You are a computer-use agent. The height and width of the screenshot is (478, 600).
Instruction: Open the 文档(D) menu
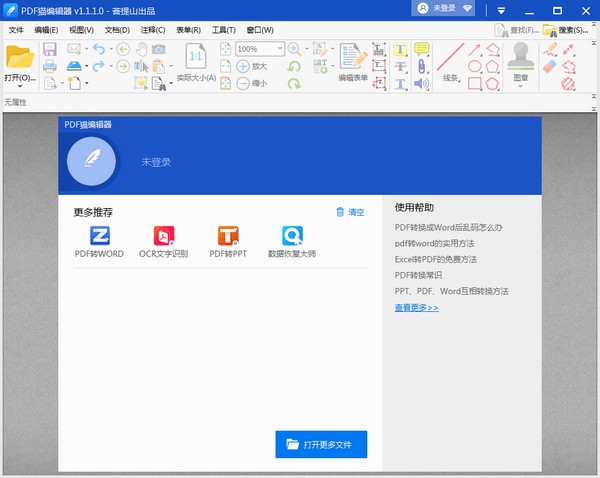click(117, 30)
